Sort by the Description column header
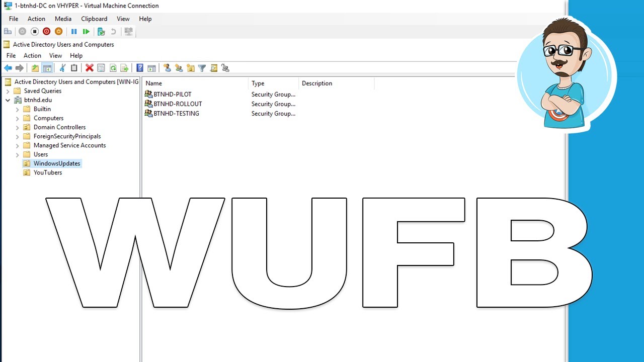644x362 pixels. [337, 83]
